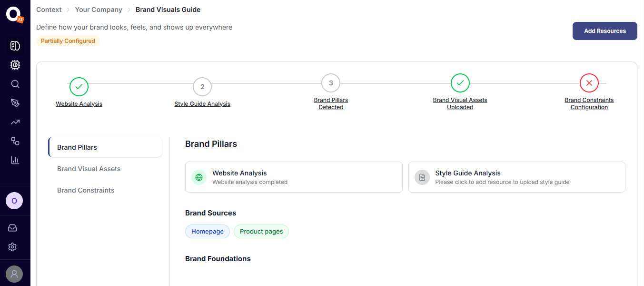Open the Style Guide Analysis step link

pyautogui.click(x=202, y=104)
